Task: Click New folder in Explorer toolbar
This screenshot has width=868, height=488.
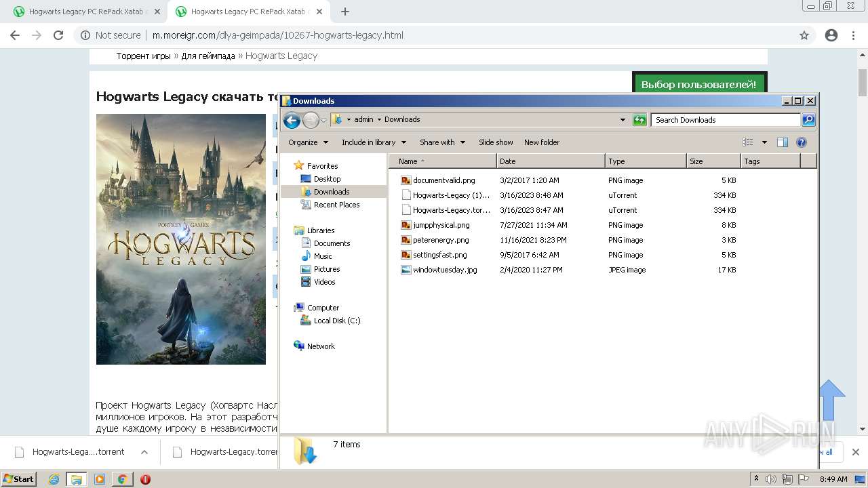Action: pyautogui.click(x=542, y=142)
